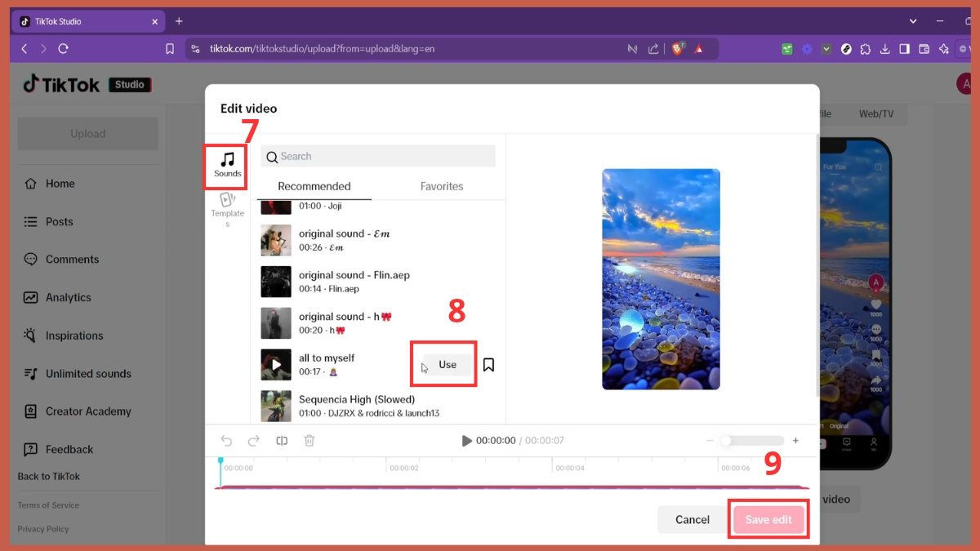Select the "original sound - Flin.aep" title

[x=354, y=275]
